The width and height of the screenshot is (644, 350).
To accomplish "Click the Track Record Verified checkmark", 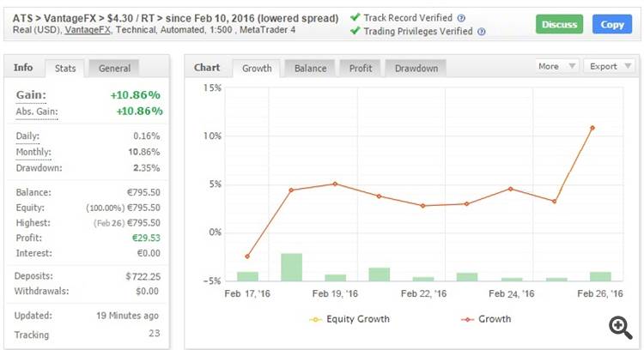I will 355,17.
